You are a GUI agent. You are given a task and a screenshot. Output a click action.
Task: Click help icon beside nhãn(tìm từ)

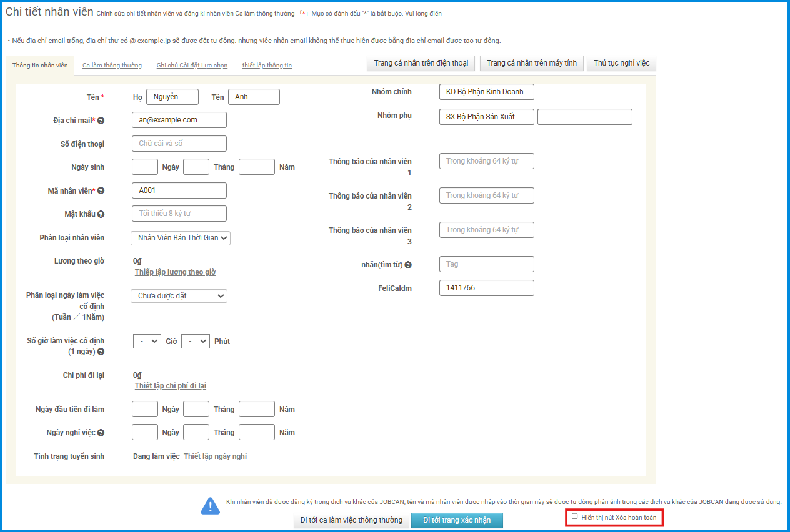click(408, 265)
